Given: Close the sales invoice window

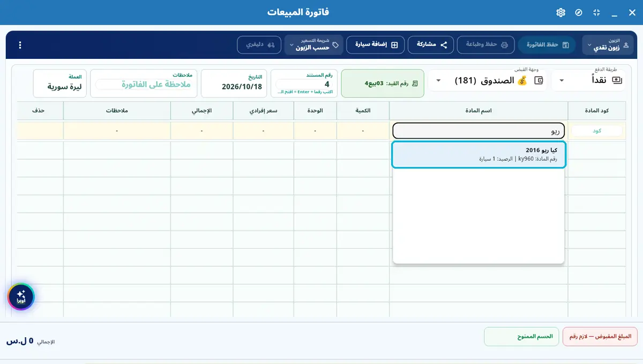Looking at the screenshot, I should click(x=632, y=12).
